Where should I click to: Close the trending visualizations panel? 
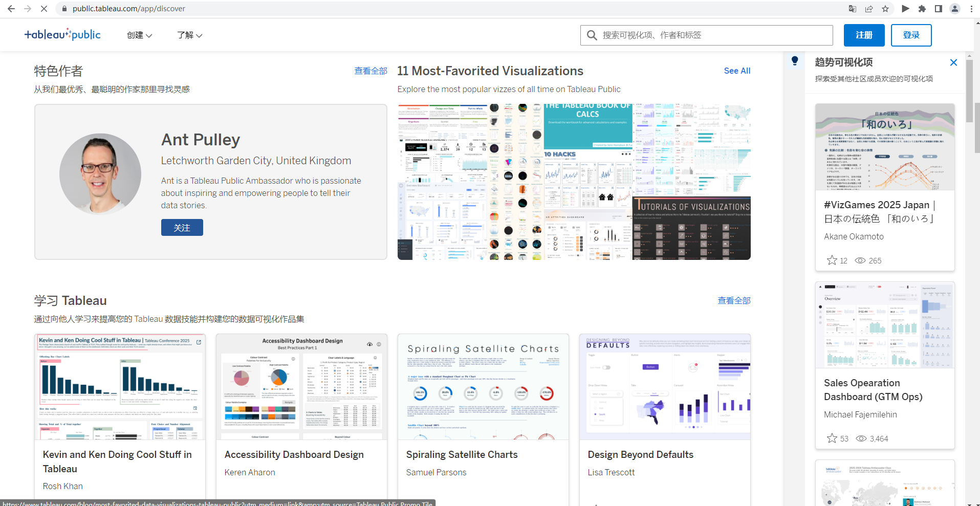point(953,62)
